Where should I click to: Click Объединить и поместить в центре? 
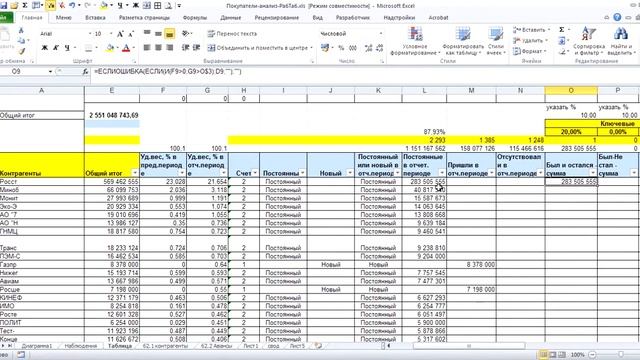(260, 48)
